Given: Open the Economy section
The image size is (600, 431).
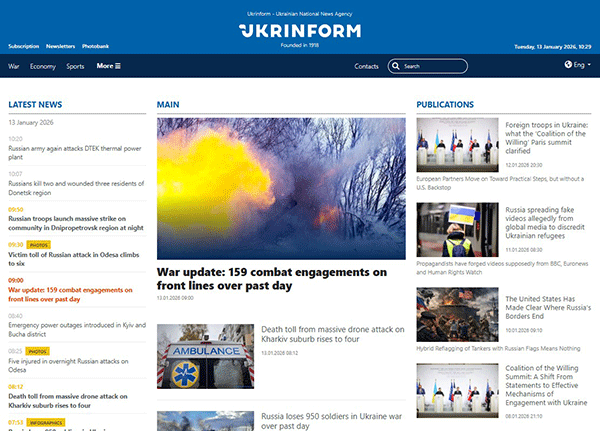Looking at the screenshot, I should tap(43, 66).
